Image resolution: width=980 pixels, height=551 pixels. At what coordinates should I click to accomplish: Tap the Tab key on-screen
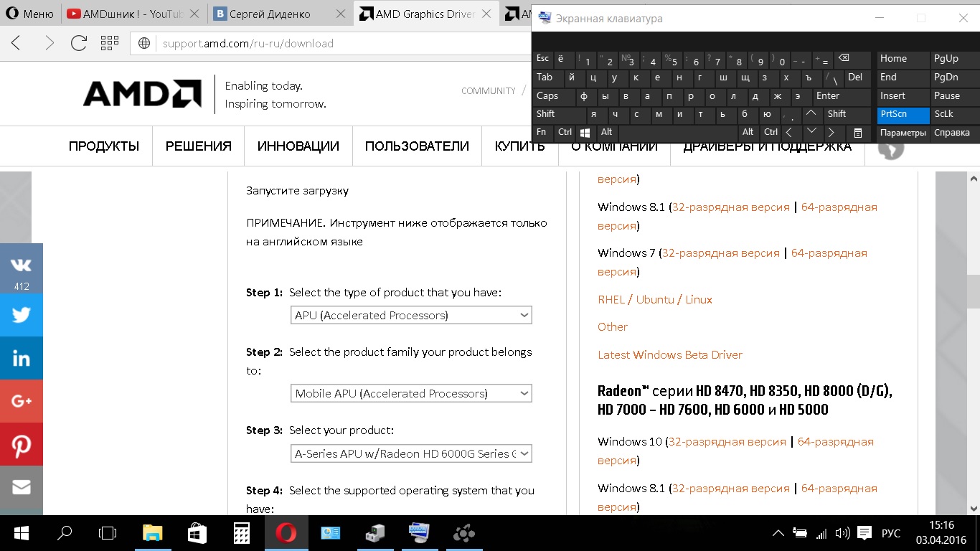tap(548, 77)
